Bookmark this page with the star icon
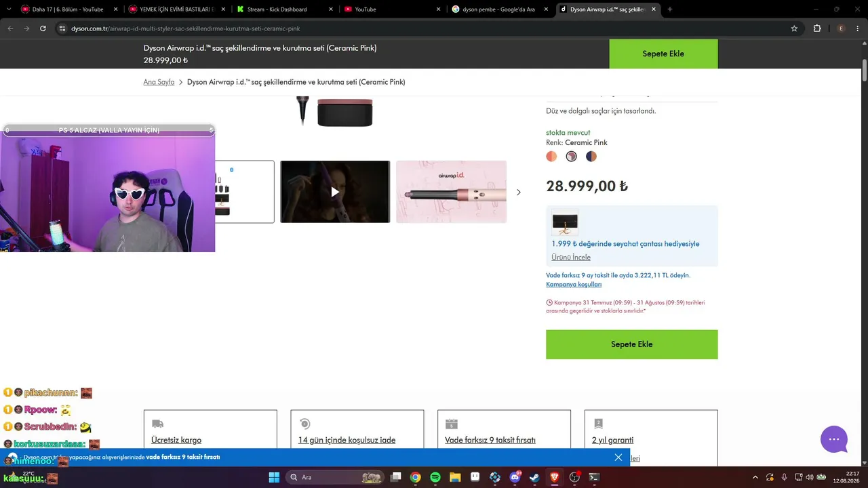Image resolution: width=868 pixels, height=488 pixels. (794, 28)
